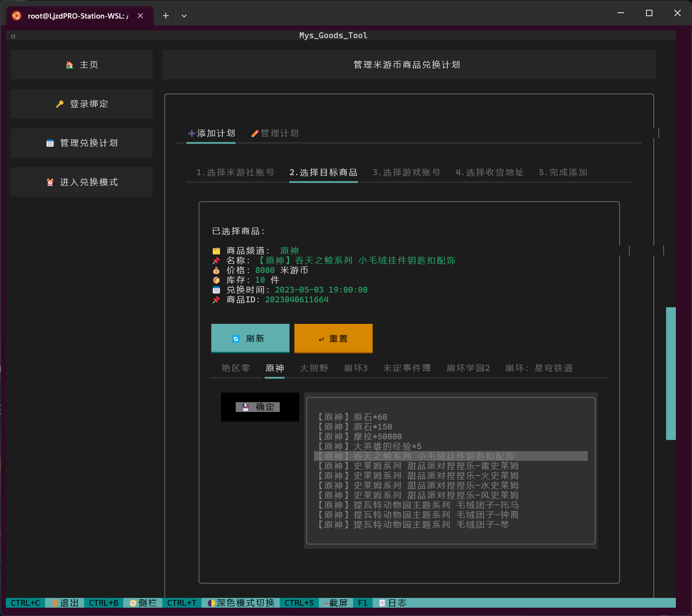Open the log via the 日志 icon
The height and width of the screenshot is (616, 692).
(x=382, y=603)
